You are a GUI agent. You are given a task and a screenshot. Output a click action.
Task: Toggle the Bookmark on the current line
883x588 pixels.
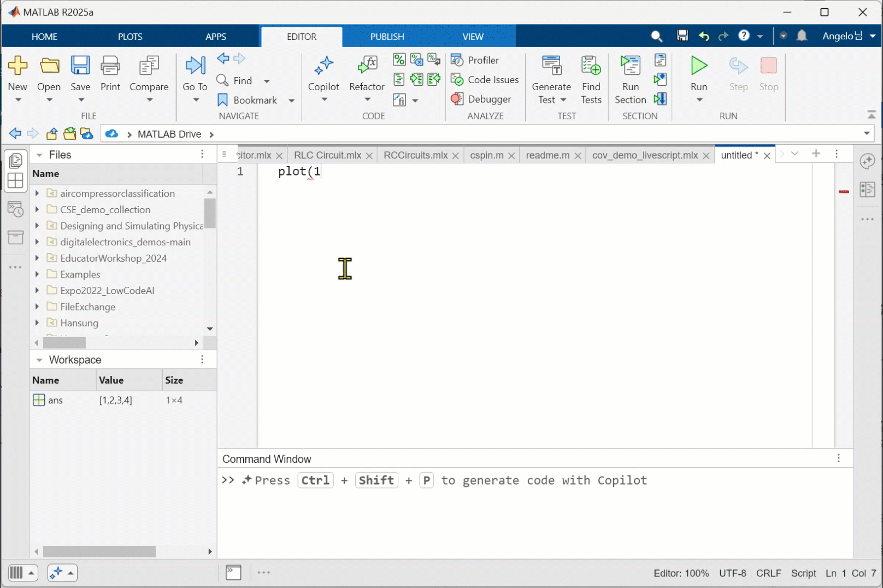pyautogui.click(x=248, y=100)
